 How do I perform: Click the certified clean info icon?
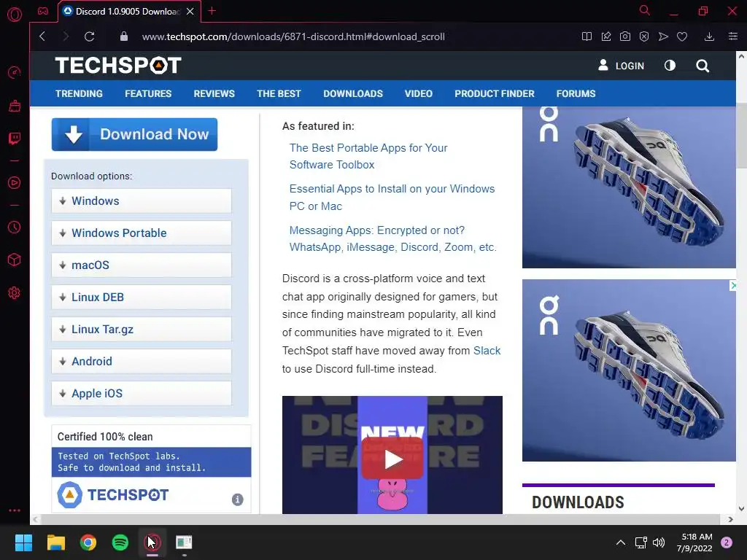point(237,499)
